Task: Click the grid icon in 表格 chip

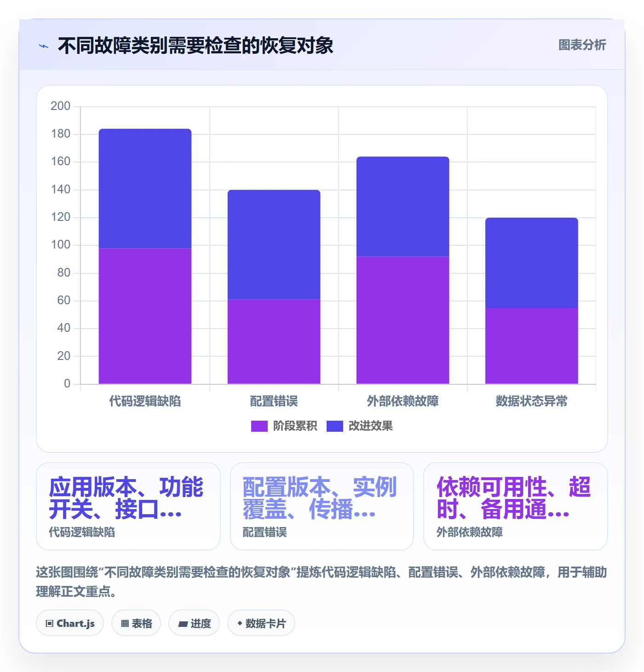Action: [x=125, y=624]
